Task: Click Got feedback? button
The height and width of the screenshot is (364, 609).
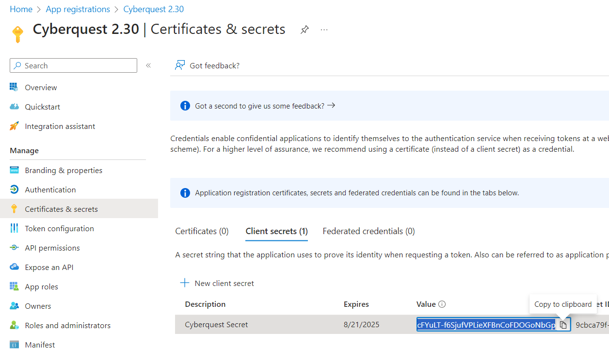Action: (x=207, y=65)
